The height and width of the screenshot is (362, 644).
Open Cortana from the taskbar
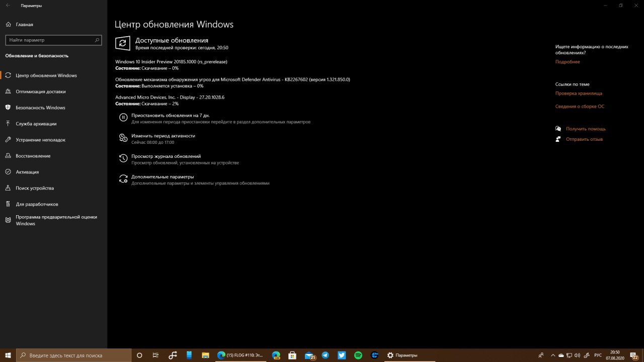coord(139,355)
